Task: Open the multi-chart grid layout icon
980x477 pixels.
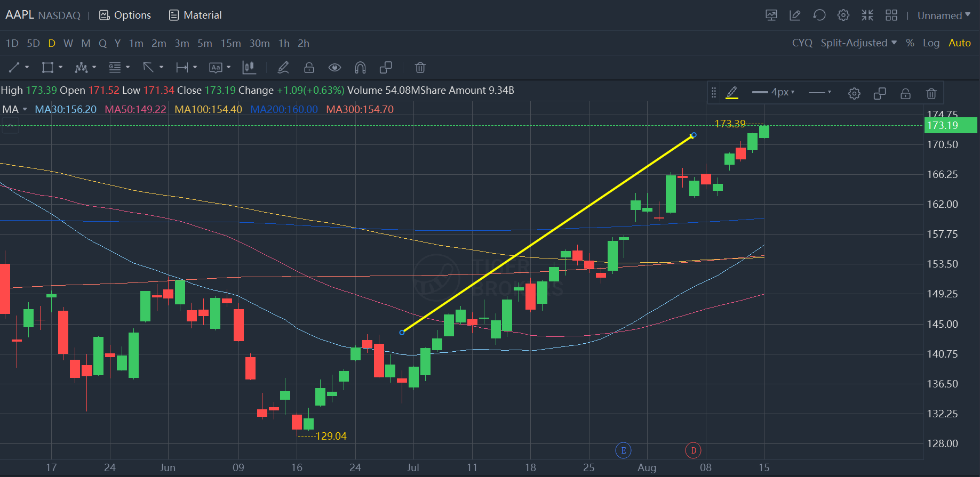Action: pos(891,15)
